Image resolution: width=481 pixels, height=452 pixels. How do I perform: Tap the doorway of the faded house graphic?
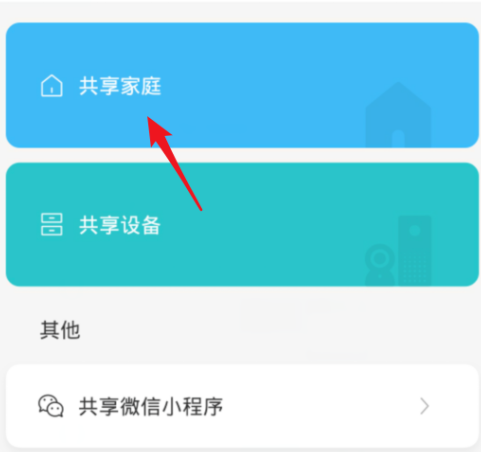pyautogui.click(x=398, y=138)
